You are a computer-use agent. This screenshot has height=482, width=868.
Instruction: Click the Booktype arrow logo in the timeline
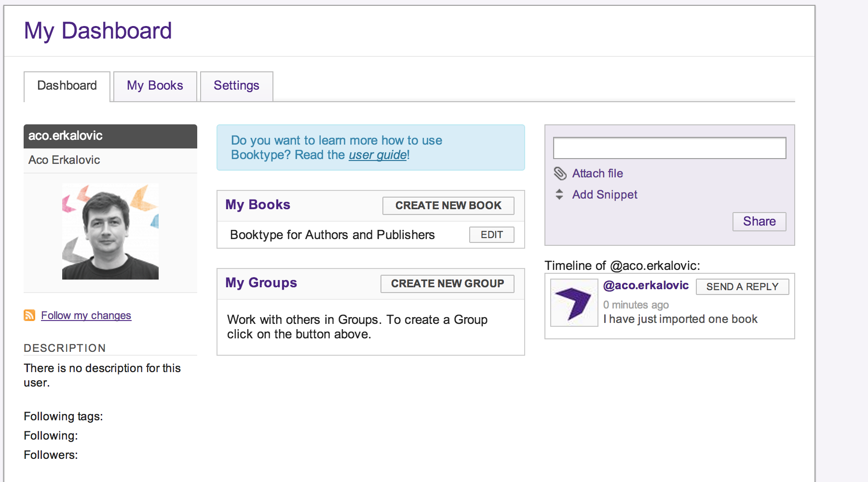tap(573, 303)
